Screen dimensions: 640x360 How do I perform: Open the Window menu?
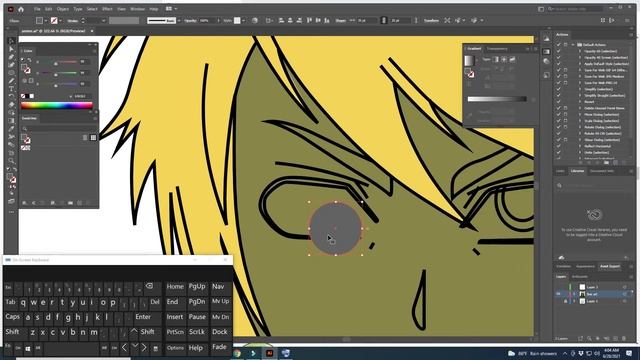coord(137,9)
